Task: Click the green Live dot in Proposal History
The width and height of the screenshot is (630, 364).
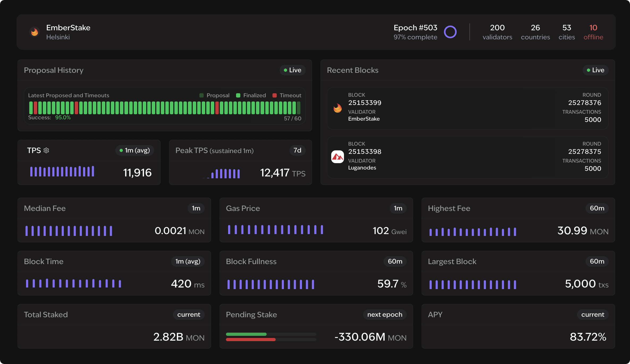Action: coord(285,70)
